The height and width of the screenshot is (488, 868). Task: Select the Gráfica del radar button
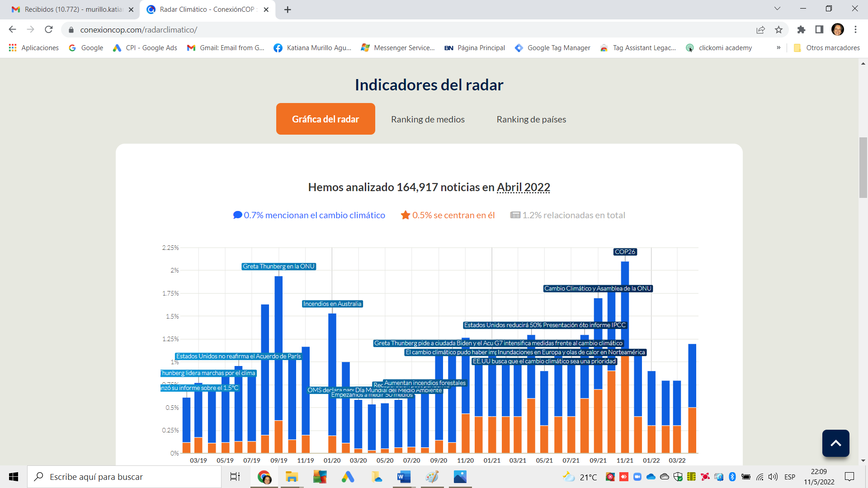pos(325,119)
